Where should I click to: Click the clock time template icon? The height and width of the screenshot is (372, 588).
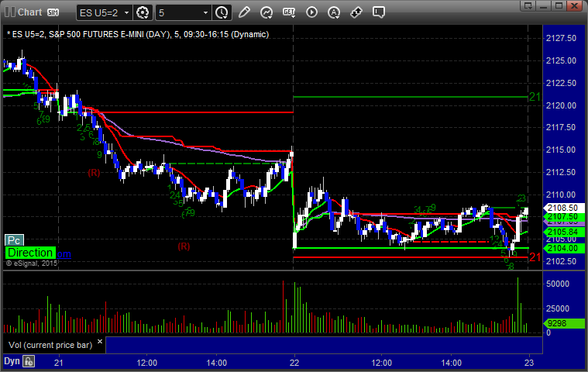(x=222, y=12)
